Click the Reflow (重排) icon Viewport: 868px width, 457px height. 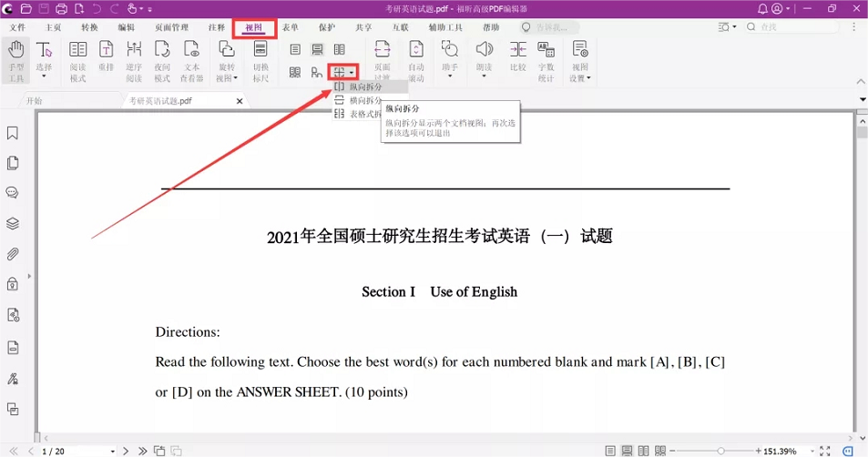click(x=106, y=56)
